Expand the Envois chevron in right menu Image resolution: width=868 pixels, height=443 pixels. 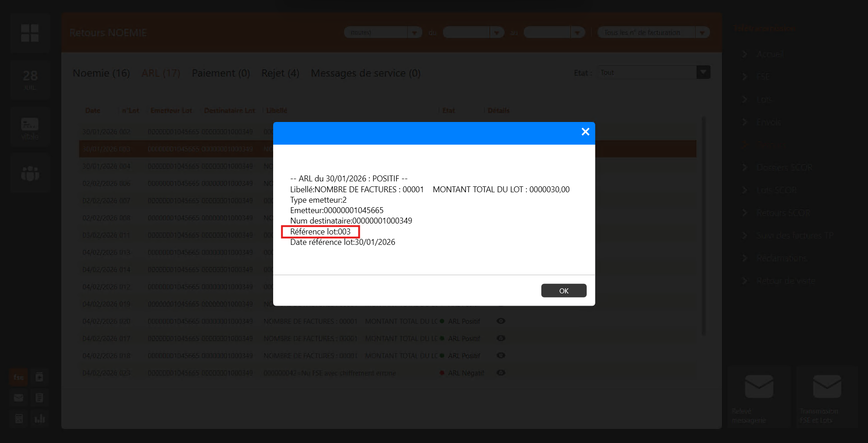pyautogui.click(x=745, y=122)
